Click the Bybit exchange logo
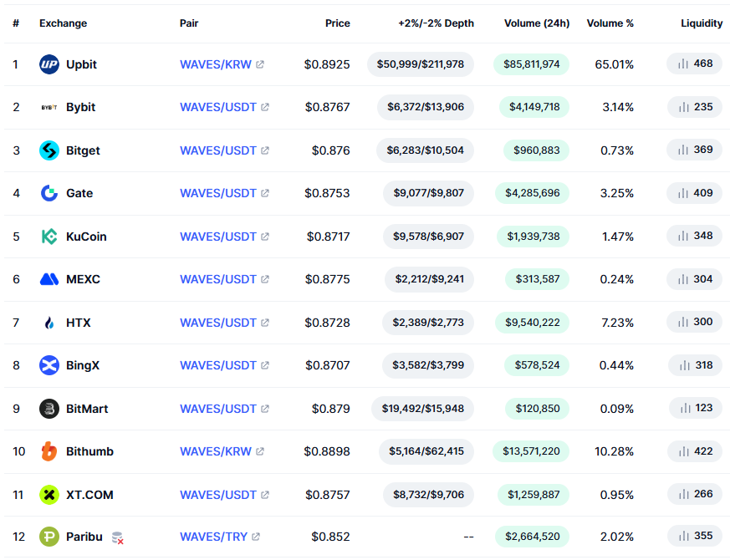The width and height of the screenshot is (730, 560). pyautogui.click(x=48, y=107)
